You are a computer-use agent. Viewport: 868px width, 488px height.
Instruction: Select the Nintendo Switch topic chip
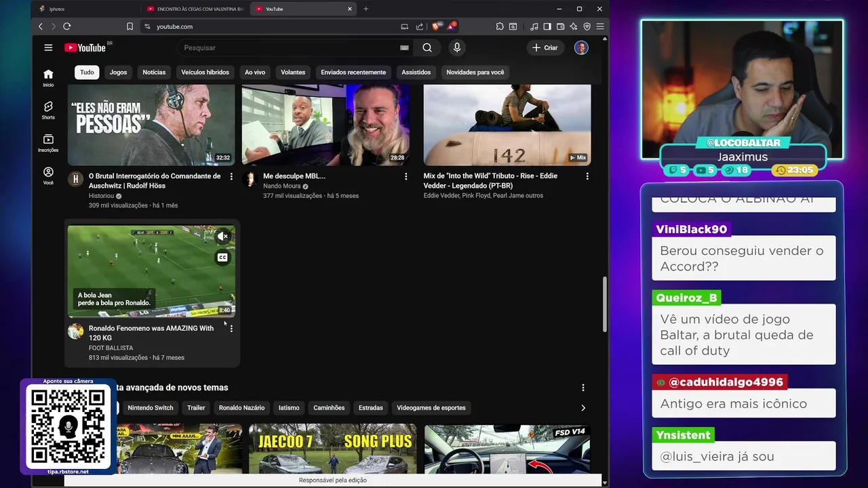point(151,408)
